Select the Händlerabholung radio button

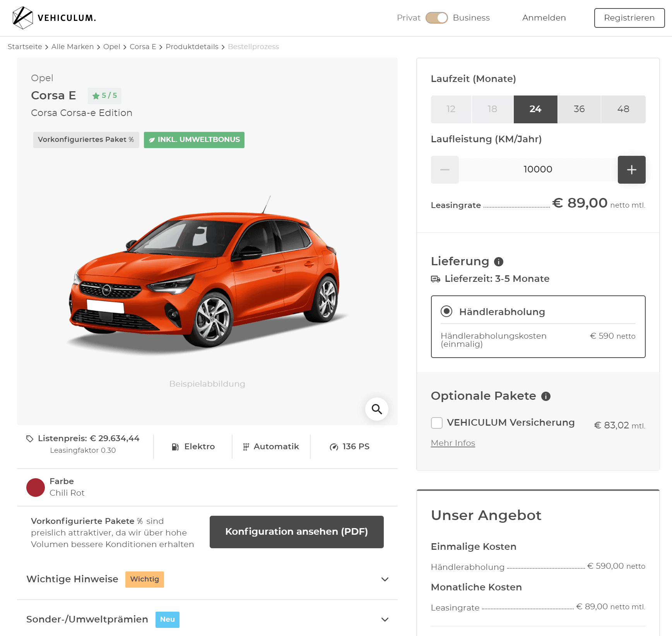point(446,311)
